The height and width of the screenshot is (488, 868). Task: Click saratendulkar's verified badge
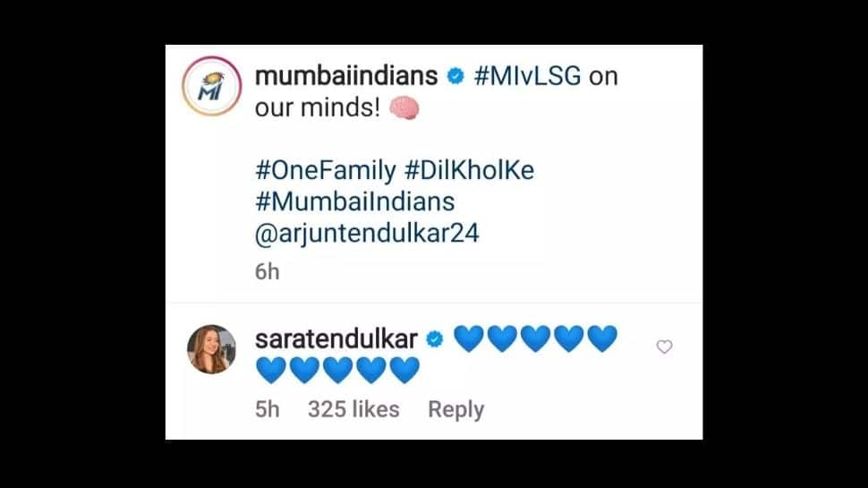point(435,339)
